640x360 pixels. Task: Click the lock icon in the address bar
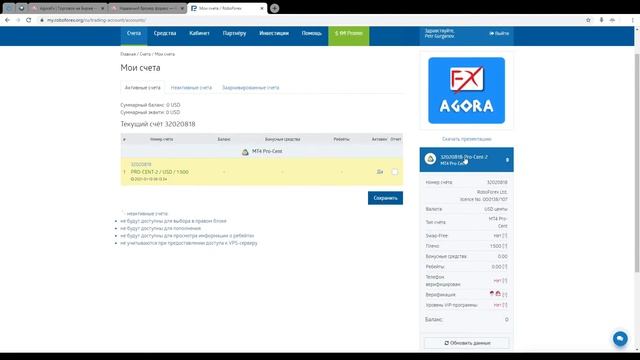(42, 20)
